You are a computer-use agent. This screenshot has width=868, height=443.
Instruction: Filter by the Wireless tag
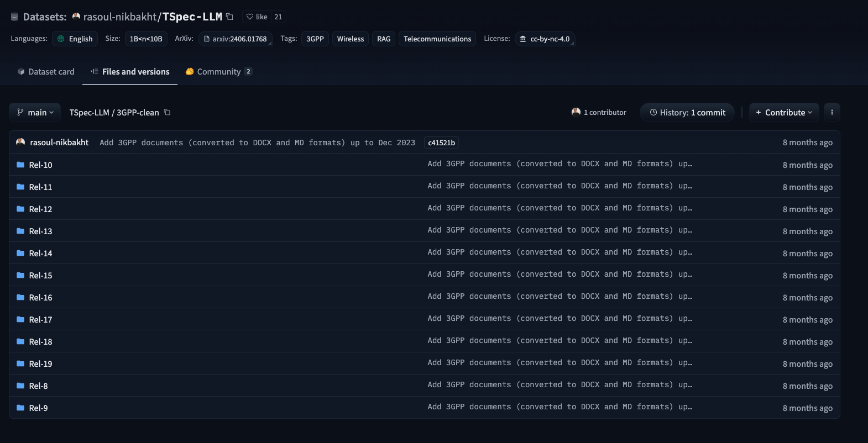(351, 39)
